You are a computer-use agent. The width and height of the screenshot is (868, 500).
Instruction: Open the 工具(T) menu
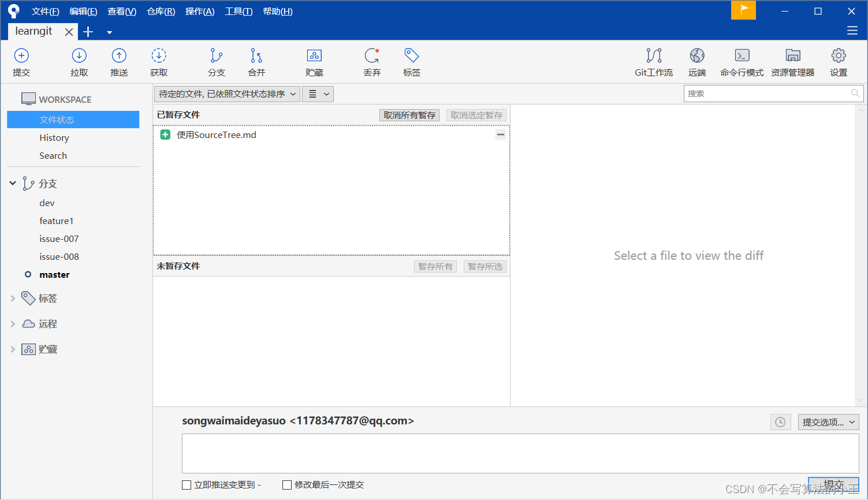coord(239,12)
